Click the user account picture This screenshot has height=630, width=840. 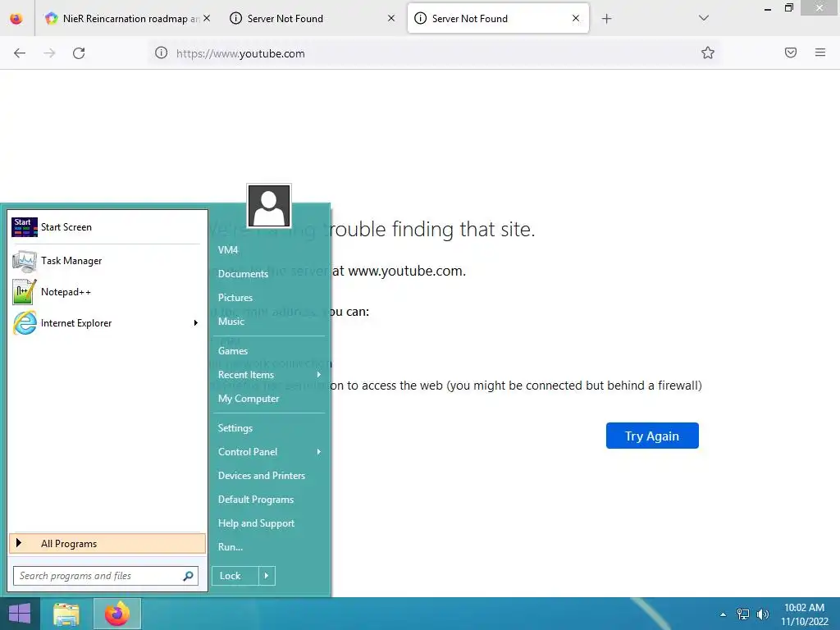(x=269, y=206)
